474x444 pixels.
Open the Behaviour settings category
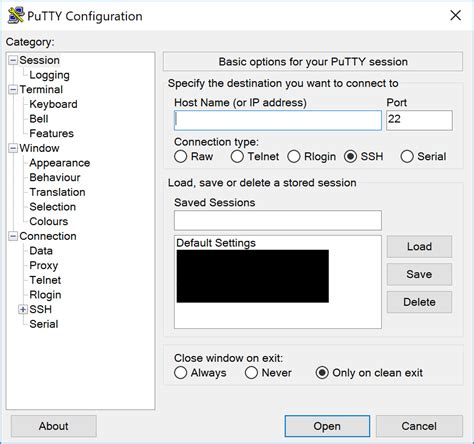pos(55,178)
